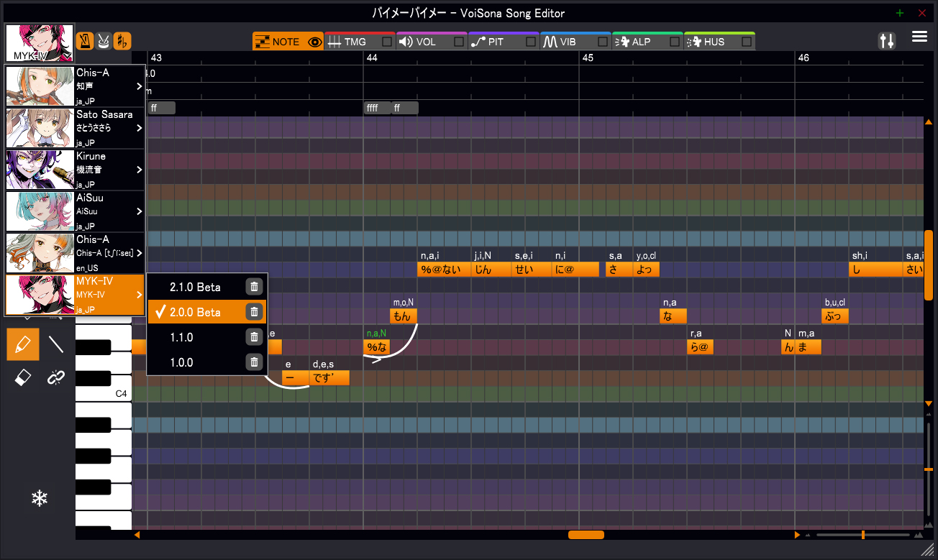Click the sharp/flat key signature icon
This screenshot has height=560, width=938.
(122, 41)
